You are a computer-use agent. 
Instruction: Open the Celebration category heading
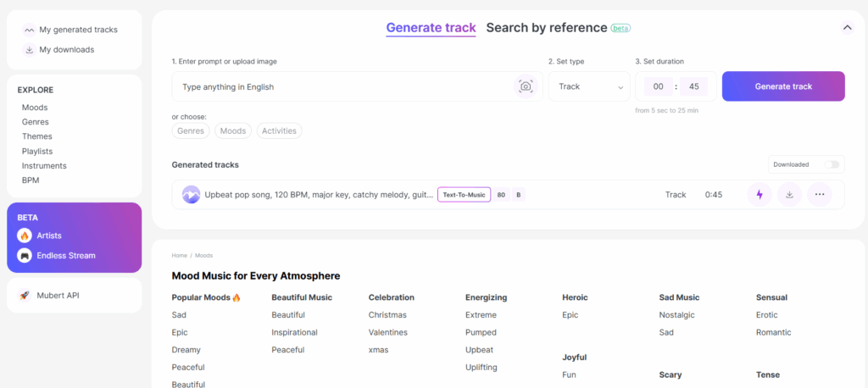click(x=392, y=297)
